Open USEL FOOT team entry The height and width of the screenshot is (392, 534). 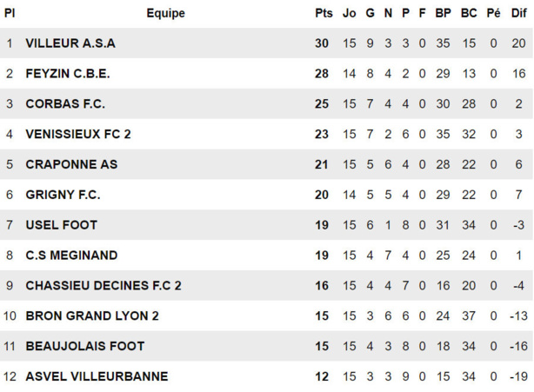point(61,225)
